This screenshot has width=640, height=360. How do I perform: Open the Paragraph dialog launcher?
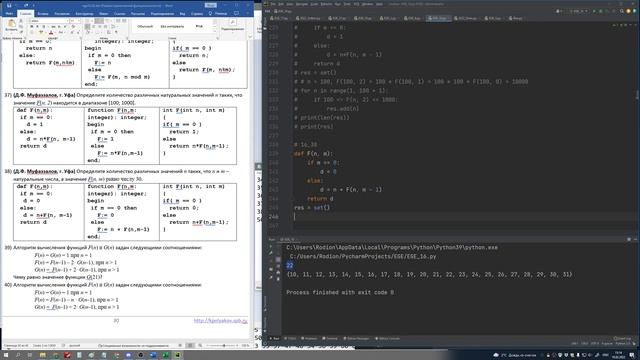tap(127, 38)
